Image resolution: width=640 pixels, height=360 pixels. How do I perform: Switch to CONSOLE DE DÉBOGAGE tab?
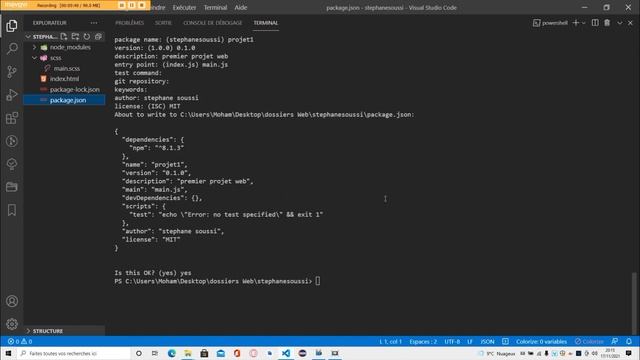pos(213,23)
